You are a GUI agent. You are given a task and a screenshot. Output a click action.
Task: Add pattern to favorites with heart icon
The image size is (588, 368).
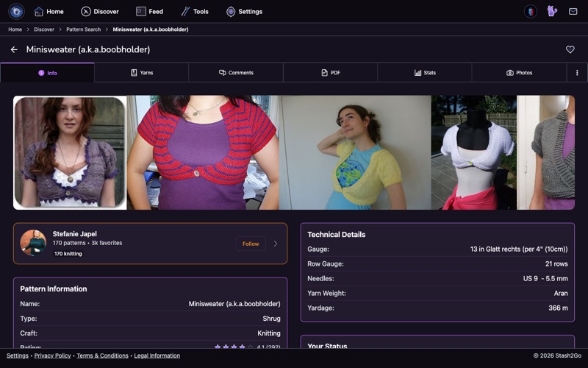pos(570,49)
